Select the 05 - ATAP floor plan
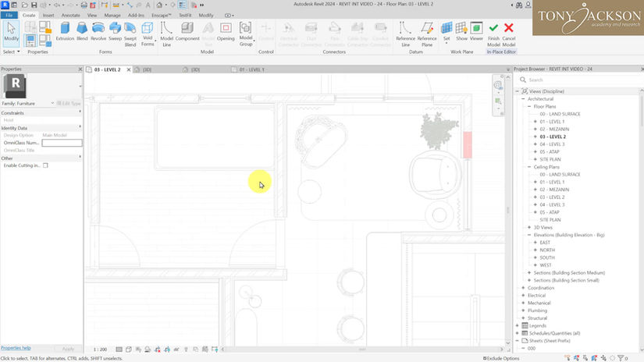The height and width of the screenshot is (362, 644). pos(549,152)
